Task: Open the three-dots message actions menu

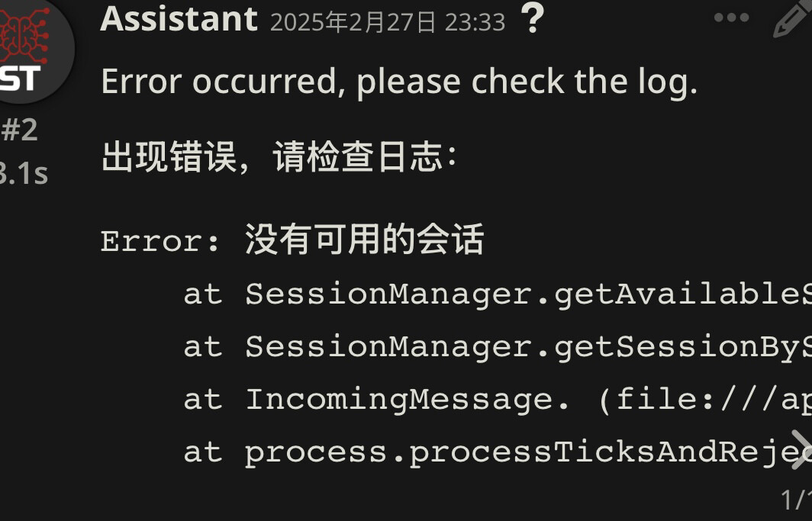Action: click(731, 18)
